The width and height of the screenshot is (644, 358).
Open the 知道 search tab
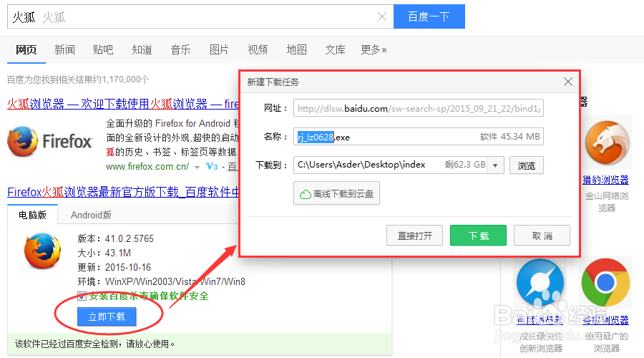point(142,49)
